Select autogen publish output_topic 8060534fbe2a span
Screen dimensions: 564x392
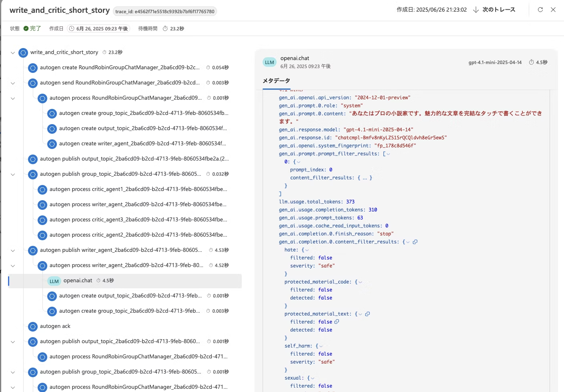[x=134, y=159]
